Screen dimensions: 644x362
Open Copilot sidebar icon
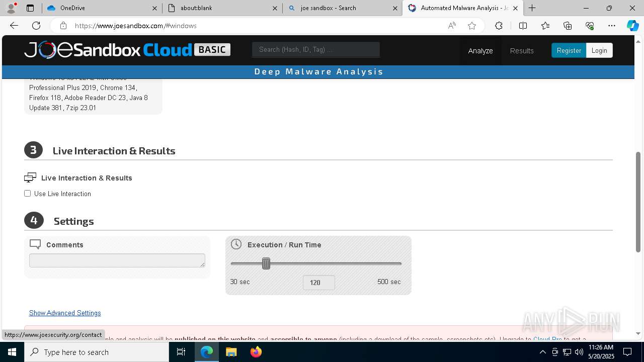(632, 26)
